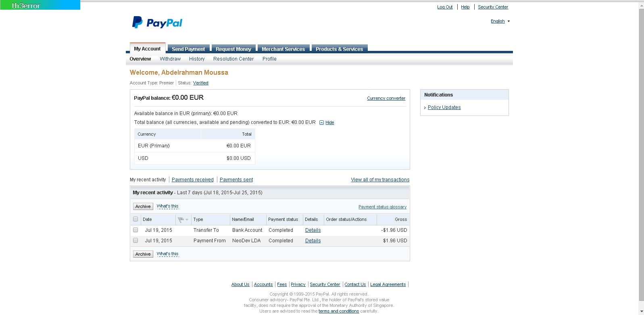Screen dimensions: 644x315
Task: Show Payments sent
Action: 236,180
